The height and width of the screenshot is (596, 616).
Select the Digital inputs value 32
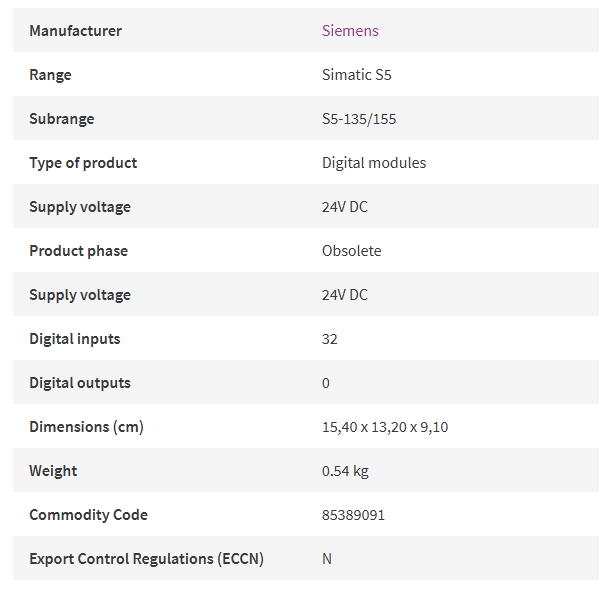coord(329,339)
